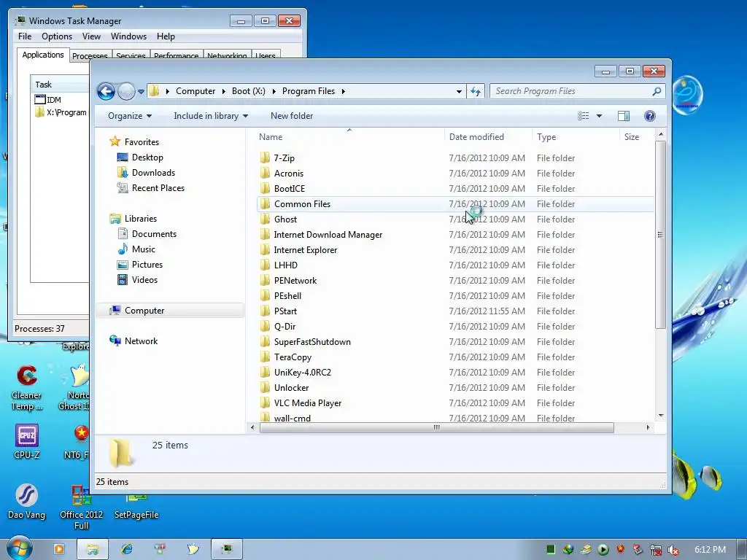Sort by Size column header
747x560 pixels.
coord(638,136)
